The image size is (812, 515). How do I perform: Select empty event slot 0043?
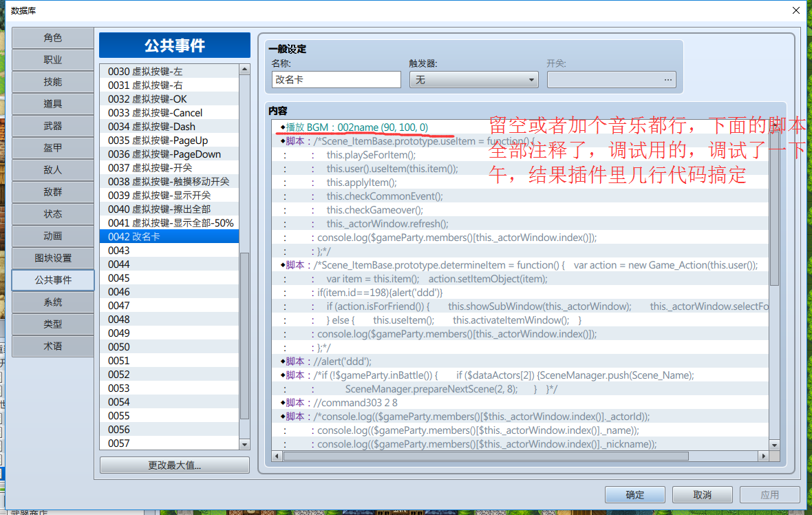(x=169, y=250)
